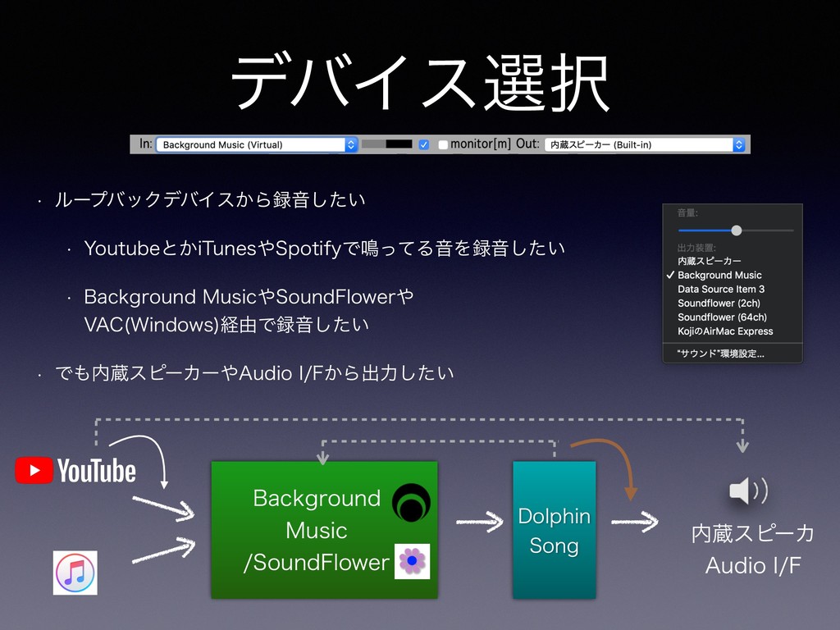The width and height of the screenshot is (840, 630).
Task: Adjust the volume slider knob
Action: 737,231
